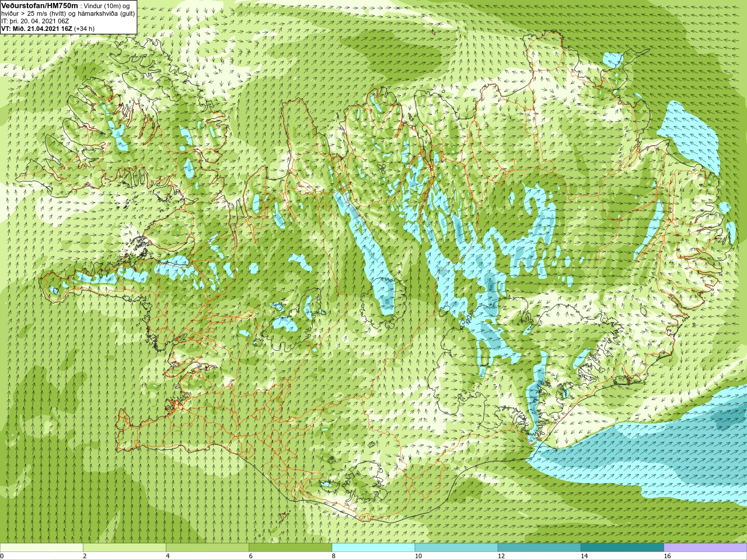Screen dimensions: 747x560
Task: Click the legend label "2"
Action: (85, 556)
